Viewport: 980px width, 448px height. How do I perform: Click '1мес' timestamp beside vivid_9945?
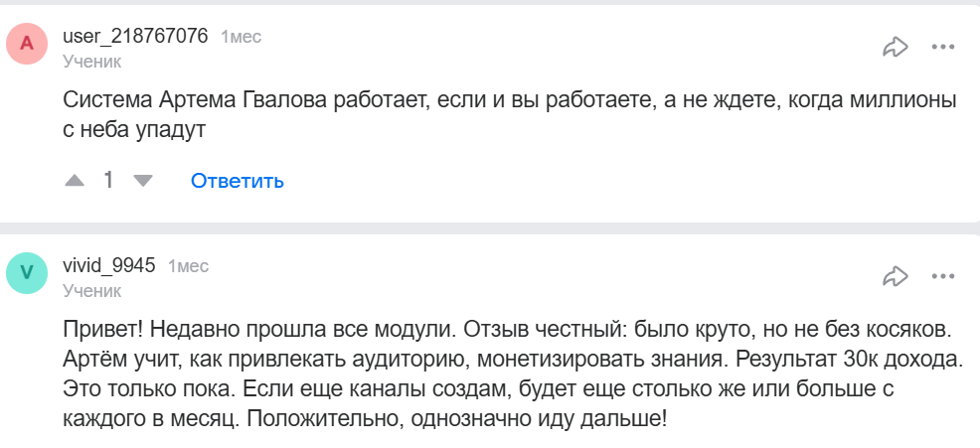188,266
